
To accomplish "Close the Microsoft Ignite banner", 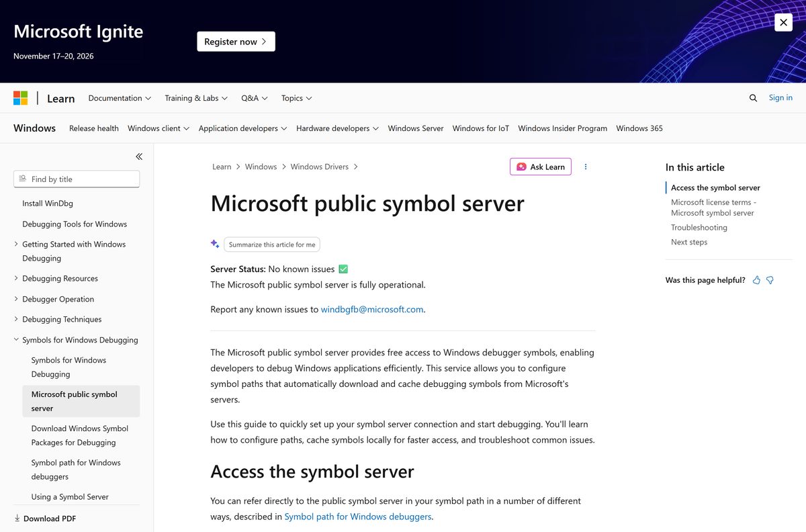I will (x=783, y=22).
